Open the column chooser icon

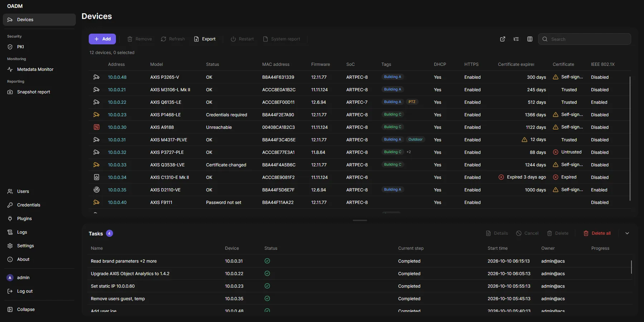tap(530, 39)
